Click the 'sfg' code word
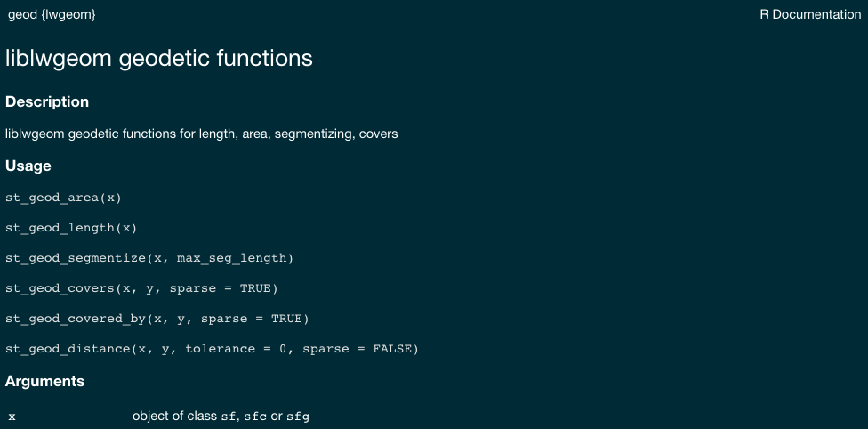868x429 pixels. (298, 417)
